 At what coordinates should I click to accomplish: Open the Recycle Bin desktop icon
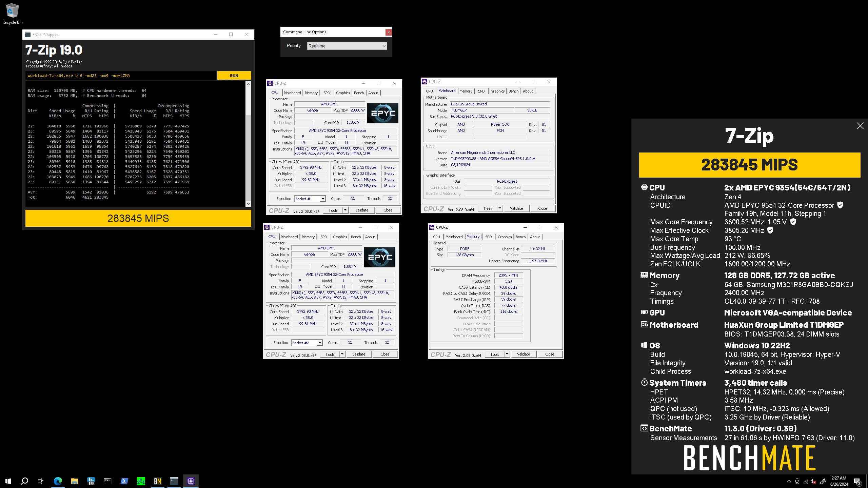(12, 14)
